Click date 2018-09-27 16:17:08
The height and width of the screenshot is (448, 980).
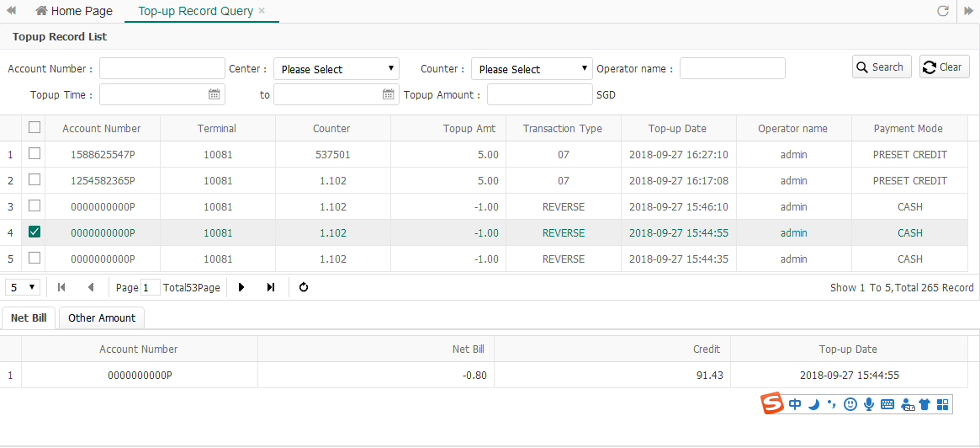click(x=679, y=181)
